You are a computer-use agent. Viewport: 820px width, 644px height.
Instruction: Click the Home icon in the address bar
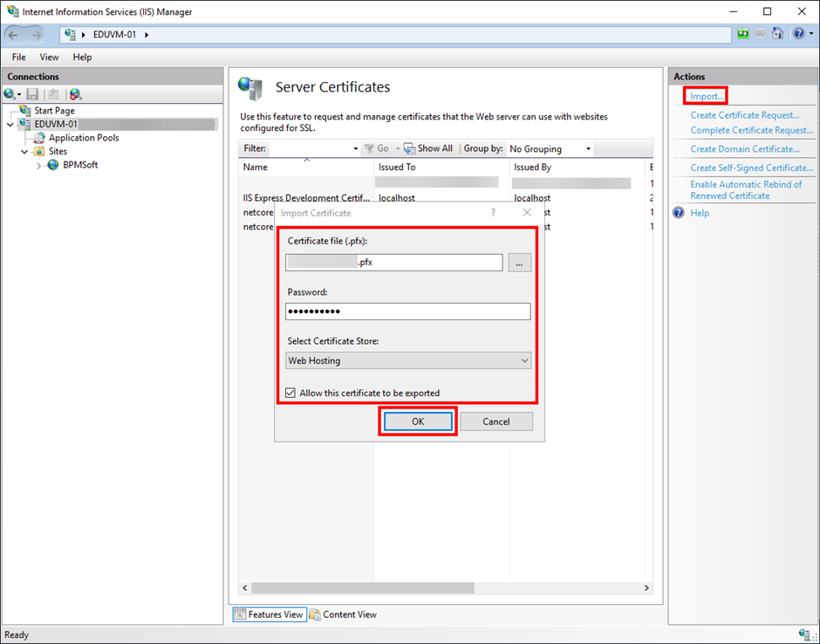pos(777,34)
